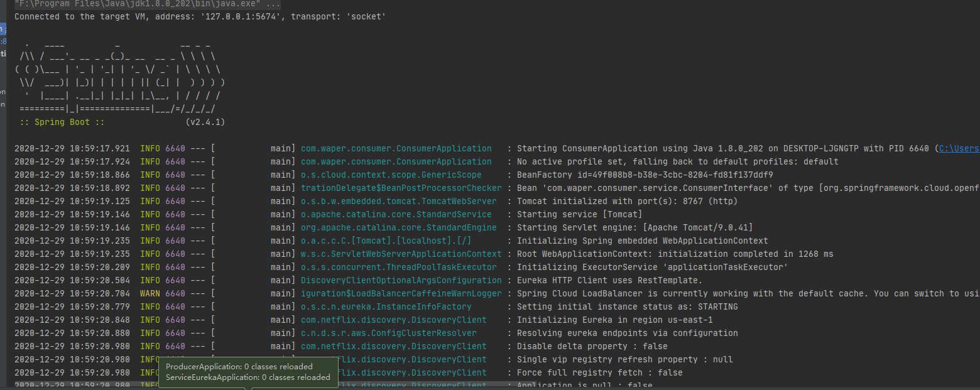
Task: Click 'BeanFactory id=49f008b8' log message
Action: pyautogui.click(x=645, y=175)
